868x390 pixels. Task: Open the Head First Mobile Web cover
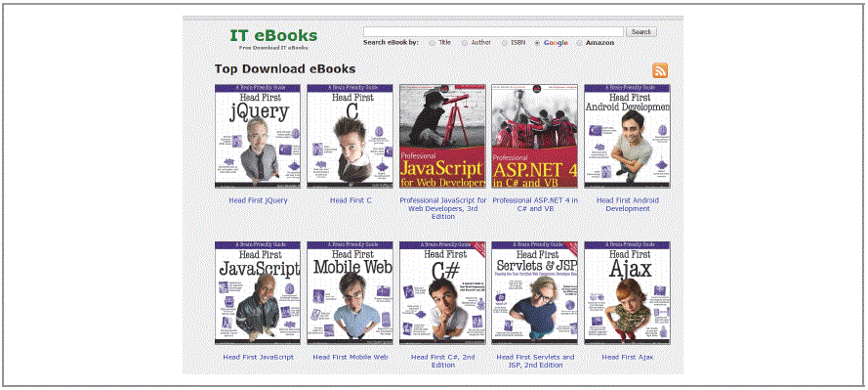[x=350, y=293]
